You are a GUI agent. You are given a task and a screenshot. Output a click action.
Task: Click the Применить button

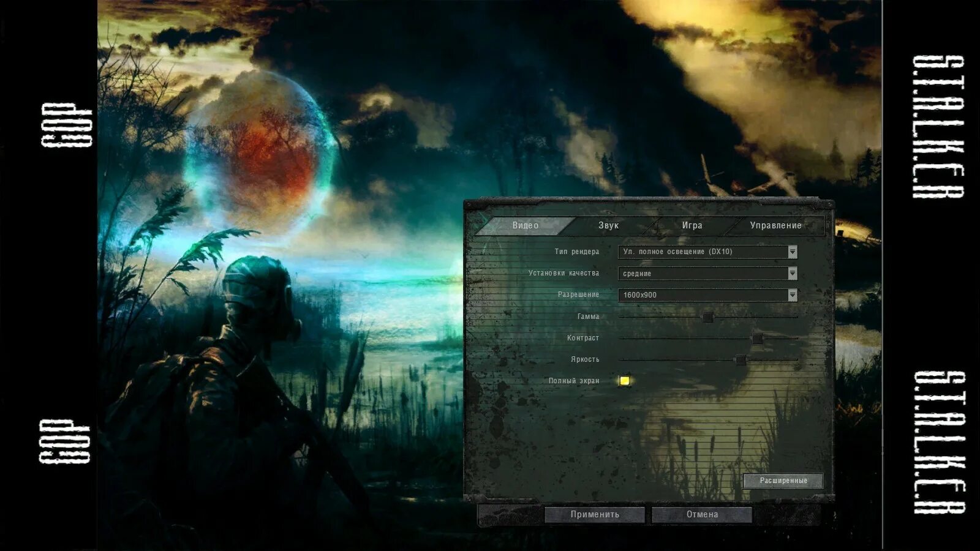(x=595, y=514)
